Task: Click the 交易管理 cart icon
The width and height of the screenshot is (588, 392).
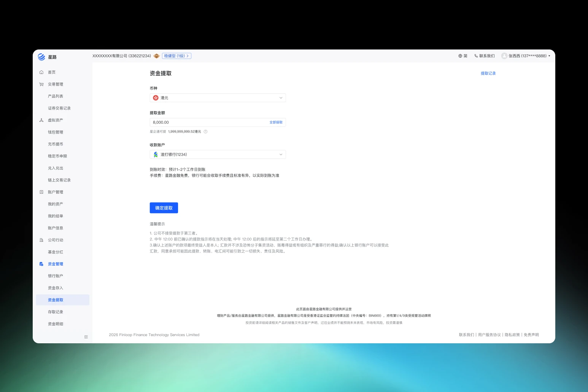Action: (x=41, y=84)
